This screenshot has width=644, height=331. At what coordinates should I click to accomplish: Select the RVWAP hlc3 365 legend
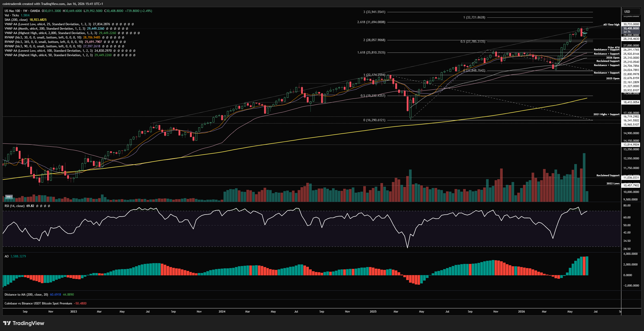44,42
